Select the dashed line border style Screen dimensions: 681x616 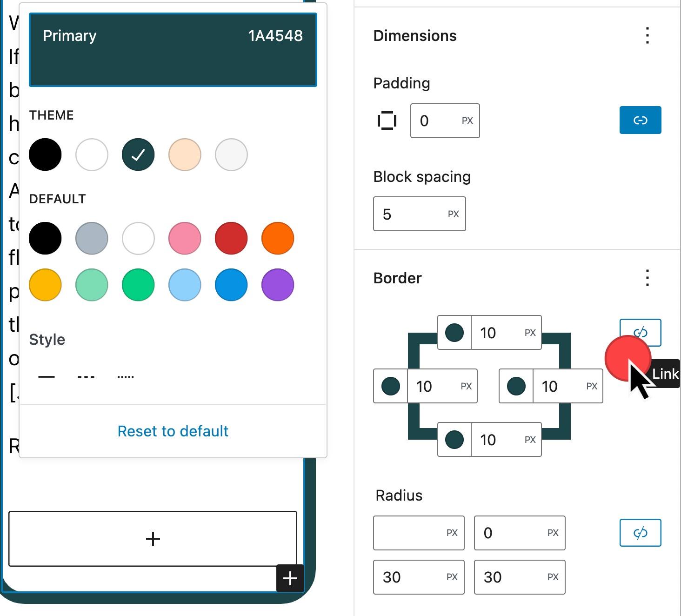[x=86, y=376]
